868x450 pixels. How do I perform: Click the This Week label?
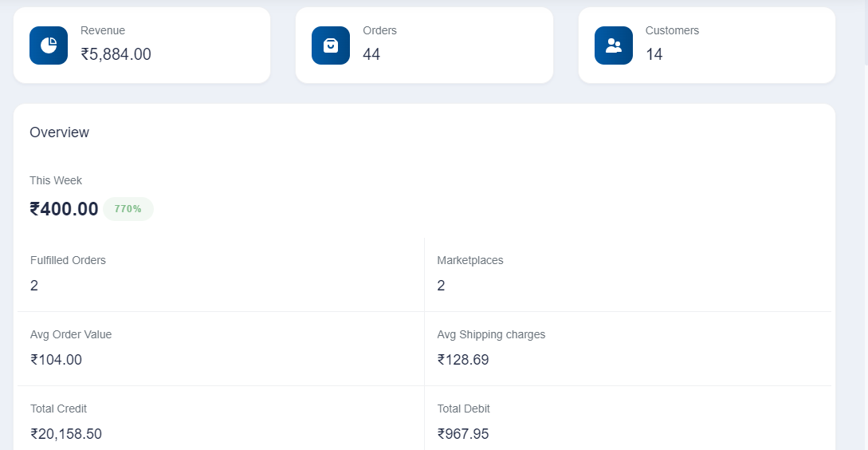click(x=56, y=180)
